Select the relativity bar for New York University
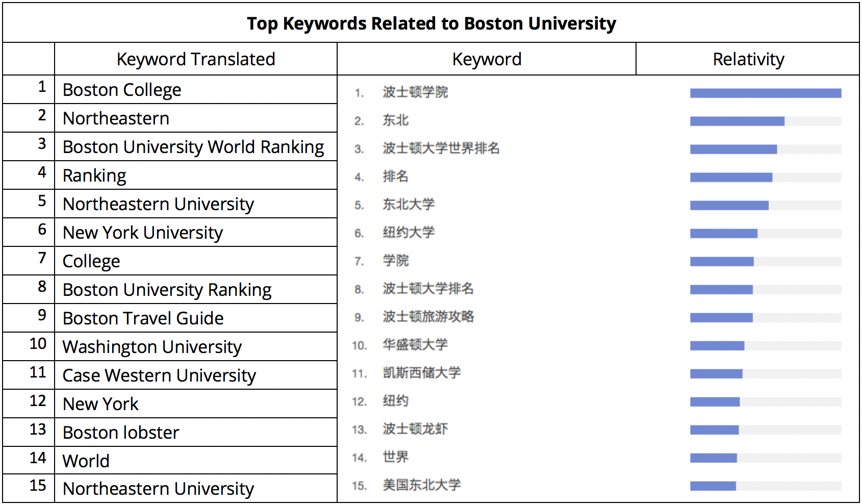Viewport: 862px width, 504px height. (766, 233)
